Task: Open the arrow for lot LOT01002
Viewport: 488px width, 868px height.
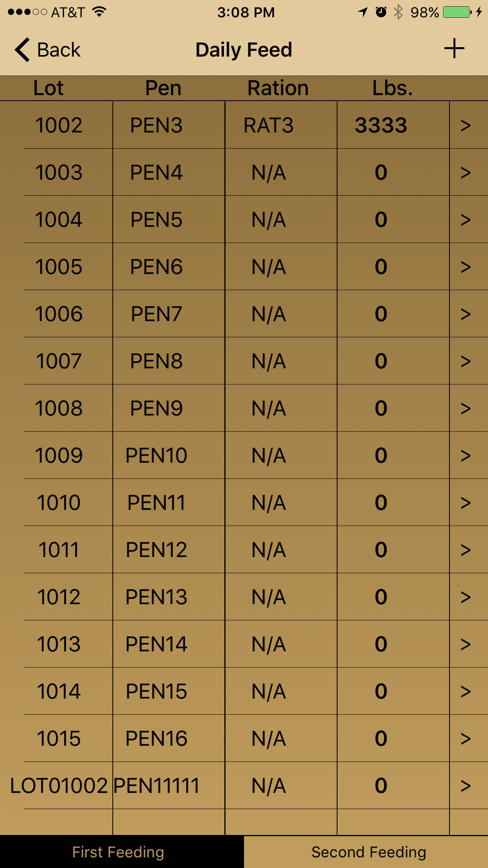Action: point(466,786)
